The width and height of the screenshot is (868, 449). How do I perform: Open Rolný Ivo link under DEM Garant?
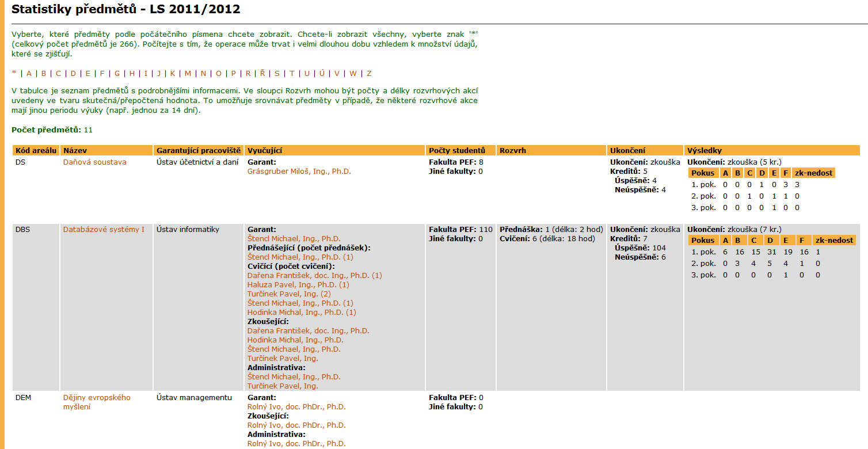pos(296,407)
